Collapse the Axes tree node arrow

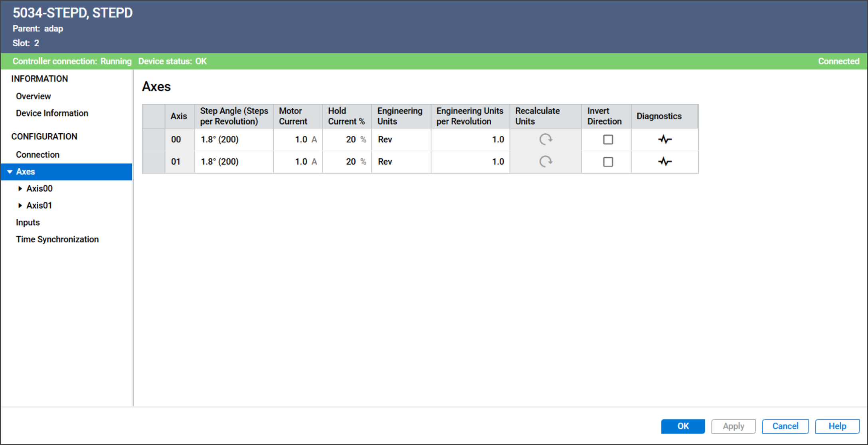[10, 172]
